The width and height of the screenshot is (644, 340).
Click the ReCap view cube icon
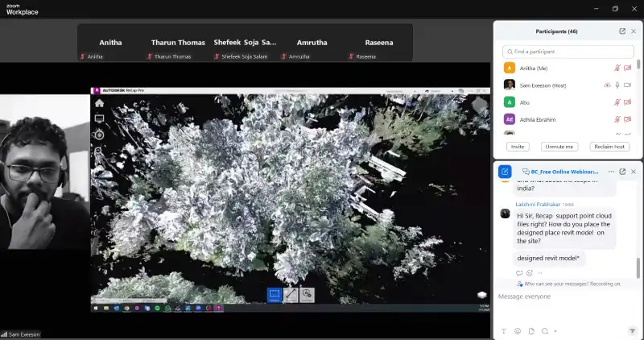click(x=481, y=295)
